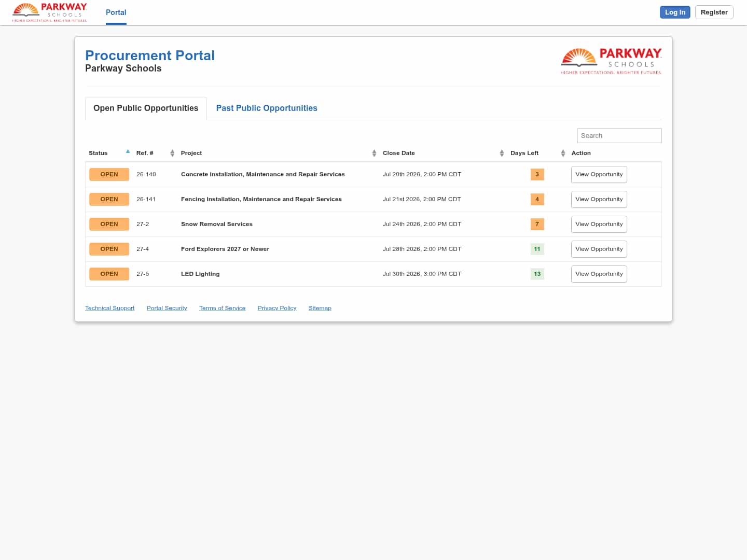Focus the Search input field

pos(619,135)
